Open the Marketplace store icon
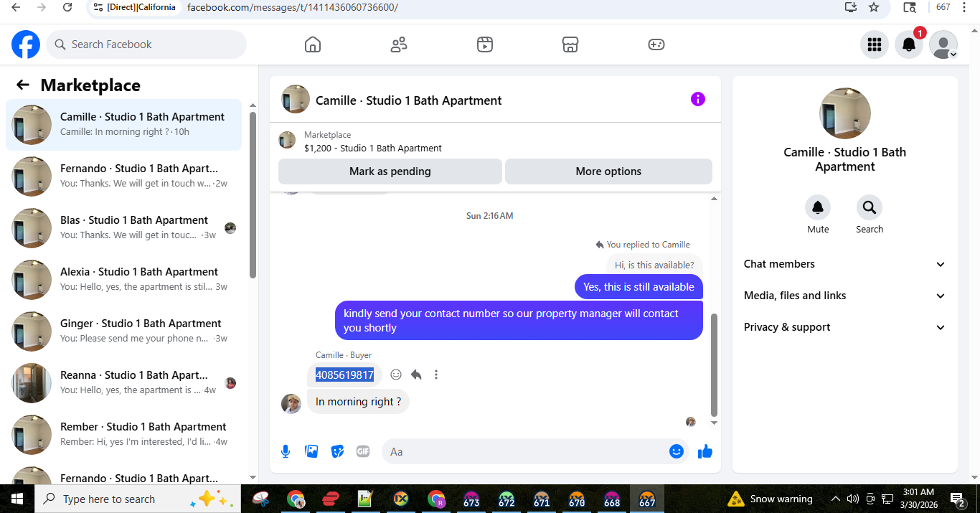The image size is (980, 513). click(570, 44)
